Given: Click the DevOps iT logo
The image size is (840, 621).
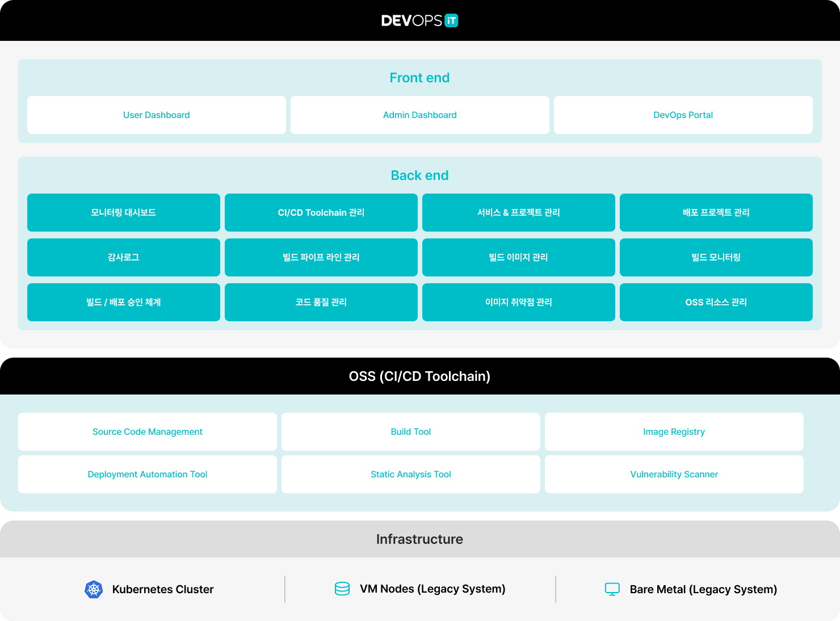Looking at the screenshot, I should click(x=419, y=20).
